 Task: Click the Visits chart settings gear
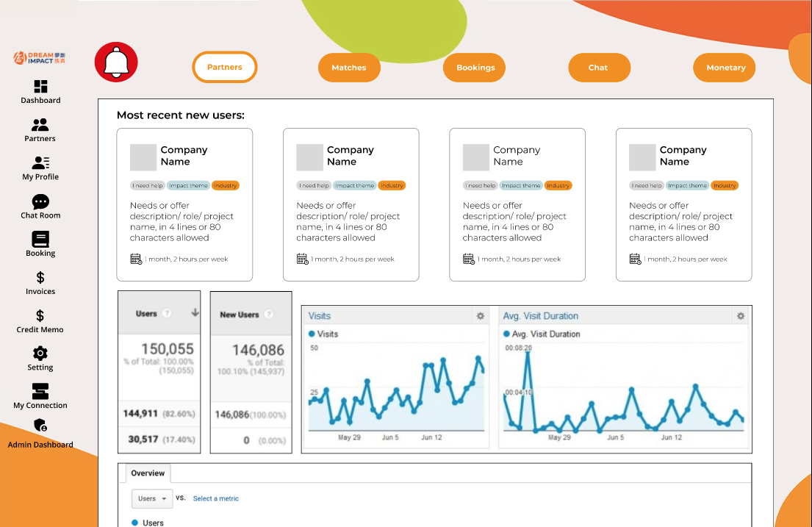tap(481, 316)
